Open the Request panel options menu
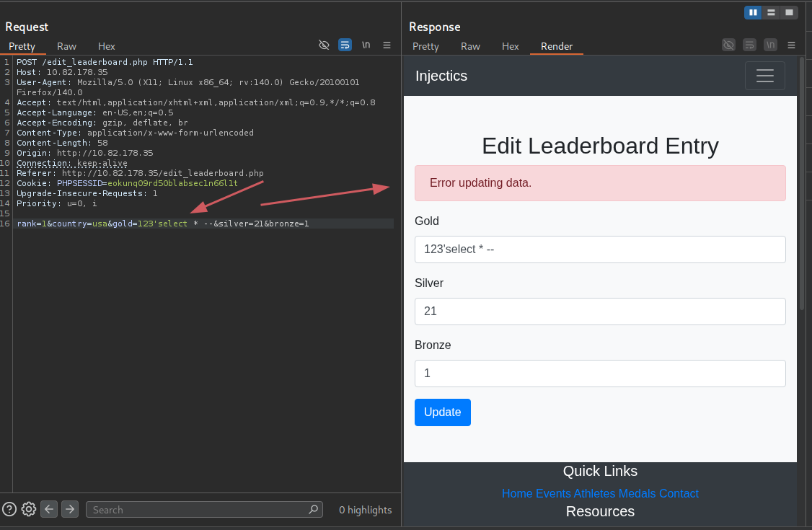Viewport: 812px width, 530px height. coord(387,45)
